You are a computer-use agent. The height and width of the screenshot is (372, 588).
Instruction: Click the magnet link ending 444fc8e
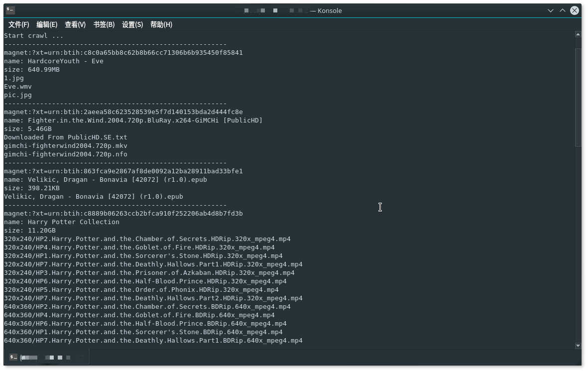click(123, 112)
